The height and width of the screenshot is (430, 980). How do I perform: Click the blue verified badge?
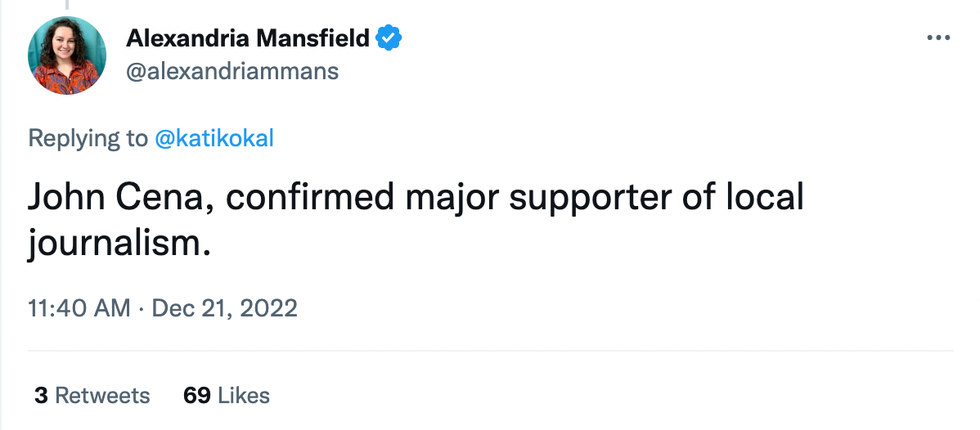point(389,39)
